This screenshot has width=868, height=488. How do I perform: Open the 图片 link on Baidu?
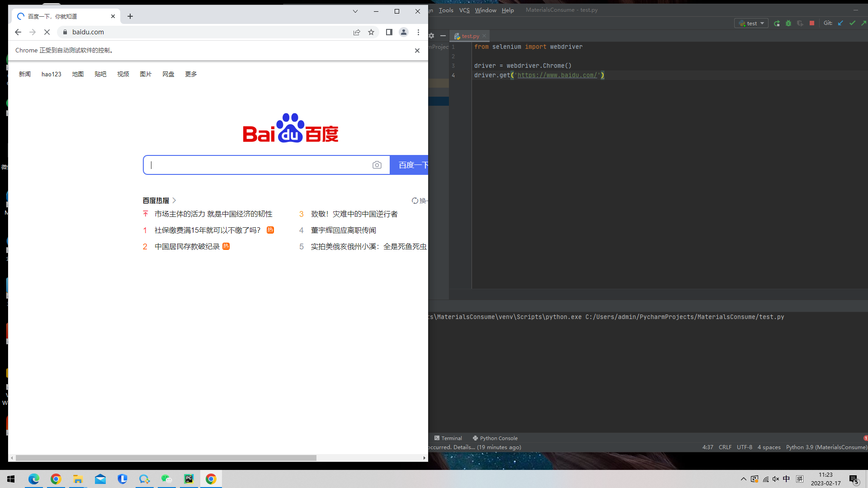(x=146, y=74)
